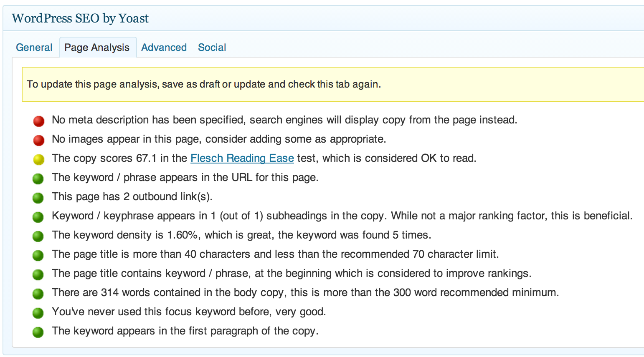Click green dot beside title contains keyword line
644x357 pixels.
point(38,275)
